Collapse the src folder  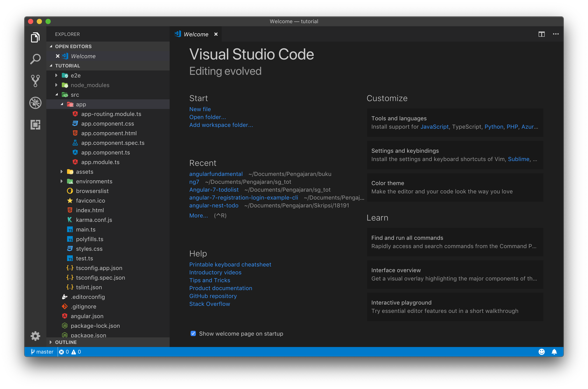pyautogui.click(x=57, y=95)
